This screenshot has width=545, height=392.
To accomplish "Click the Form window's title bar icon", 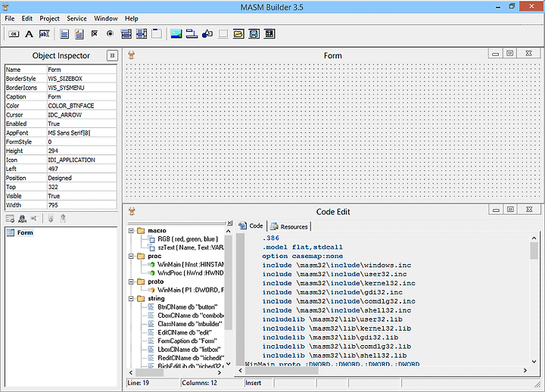I will point(132,55).
